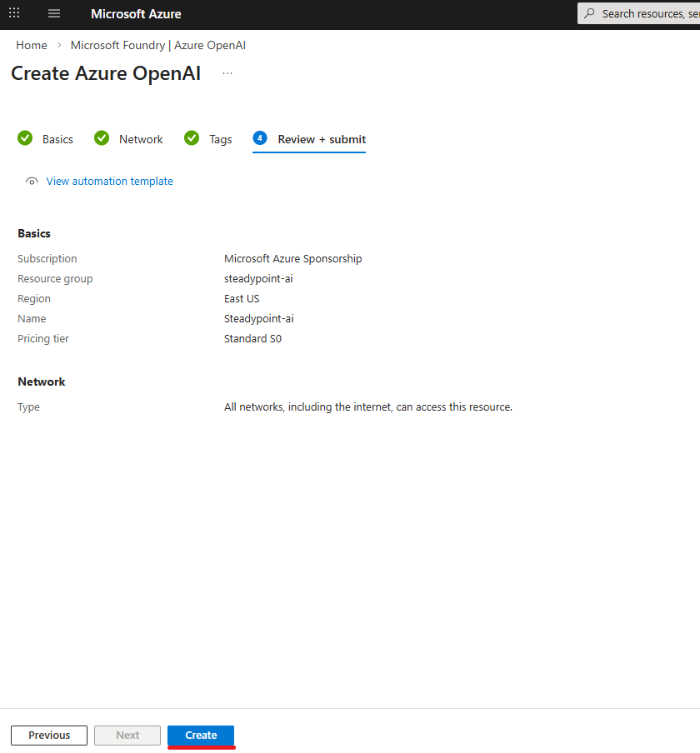This screenshot has height=753, width=700.
Task: Click the step 4 number badge
Action: pyautogui.click(x=260, y=138)
